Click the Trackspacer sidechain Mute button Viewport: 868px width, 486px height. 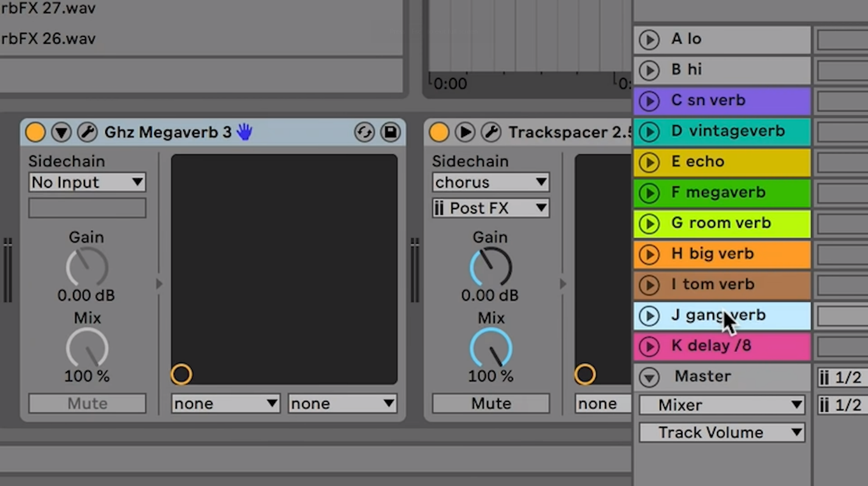(491, 403)
